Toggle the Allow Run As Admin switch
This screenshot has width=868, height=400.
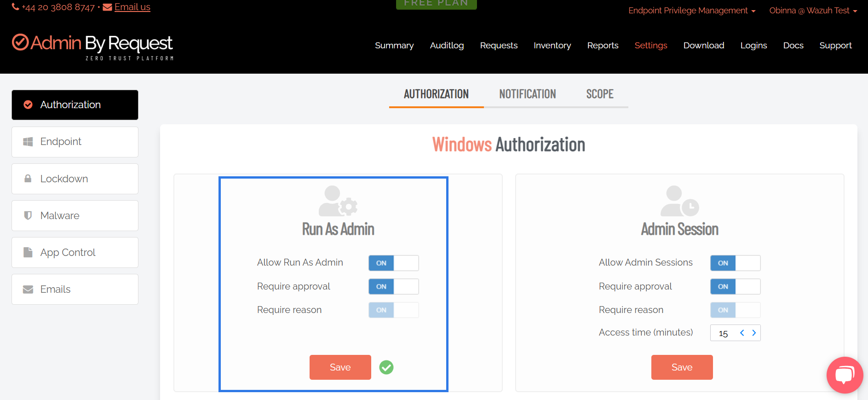click(393, 263)
